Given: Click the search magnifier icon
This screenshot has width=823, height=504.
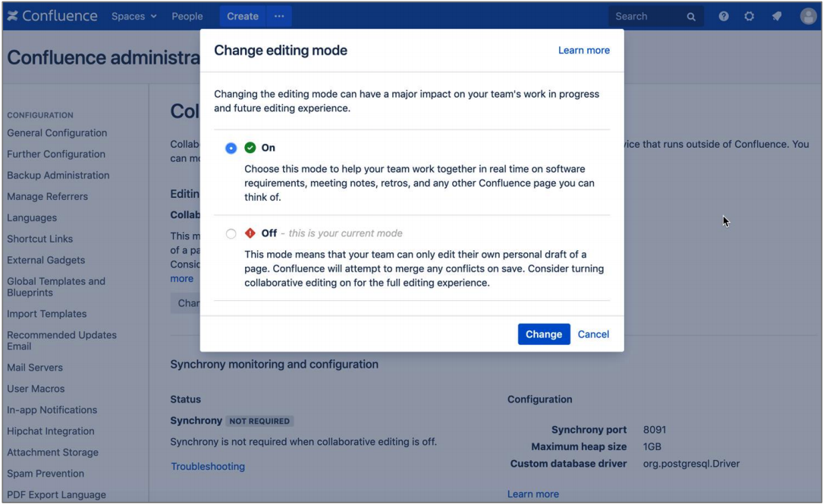Looking at the screenshot, I should (x=690, y=17).
